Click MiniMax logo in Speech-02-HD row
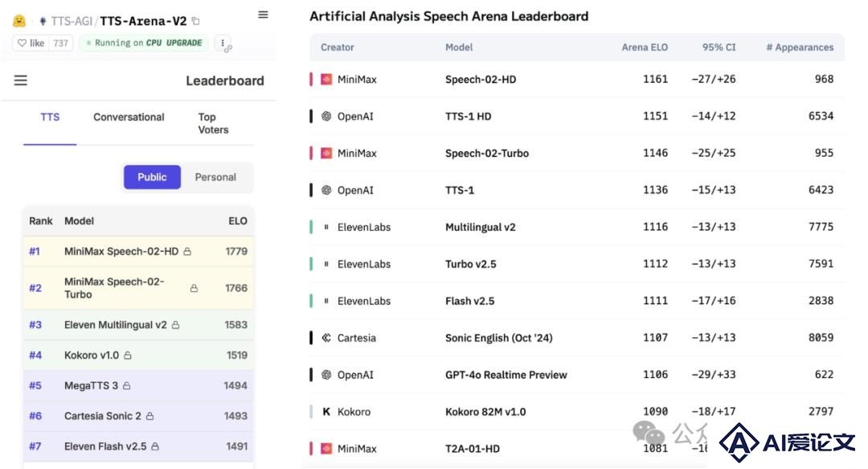The image size is (868, 469). (326, 80)
